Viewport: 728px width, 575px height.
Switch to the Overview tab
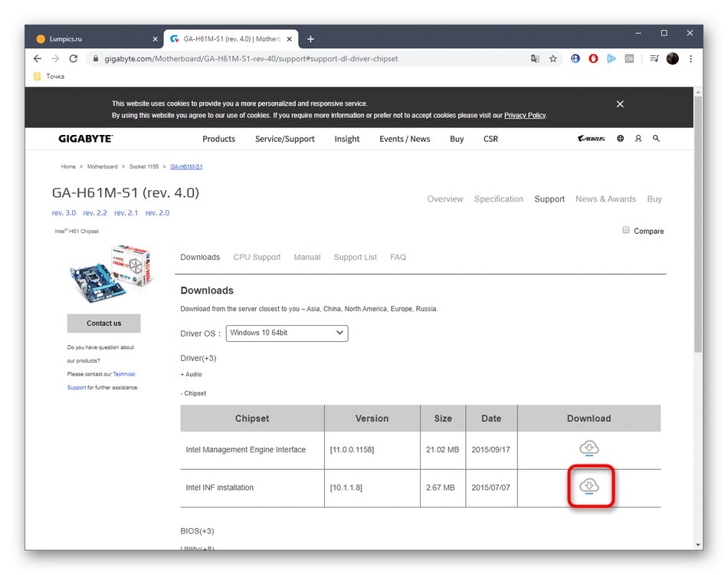(x=444, y=199)
